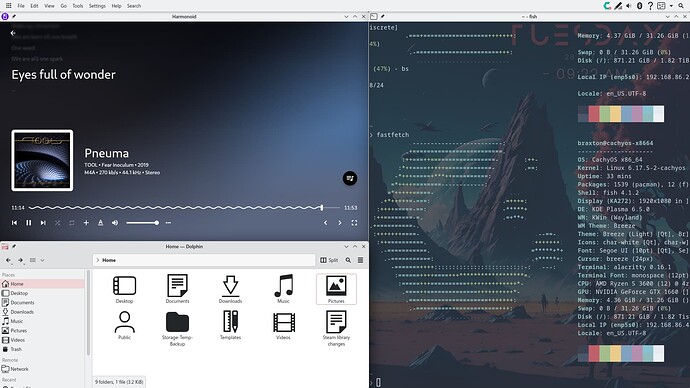Seek on the wavy track progress bar

point(184,208)
